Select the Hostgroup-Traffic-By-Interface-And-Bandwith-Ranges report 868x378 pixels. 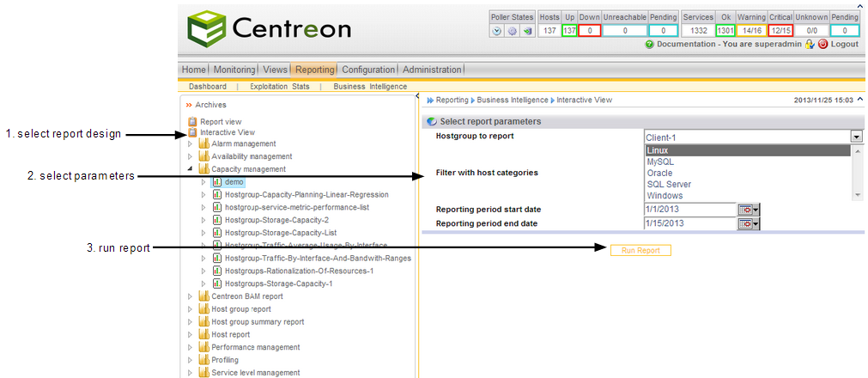[x=318, y=259]
